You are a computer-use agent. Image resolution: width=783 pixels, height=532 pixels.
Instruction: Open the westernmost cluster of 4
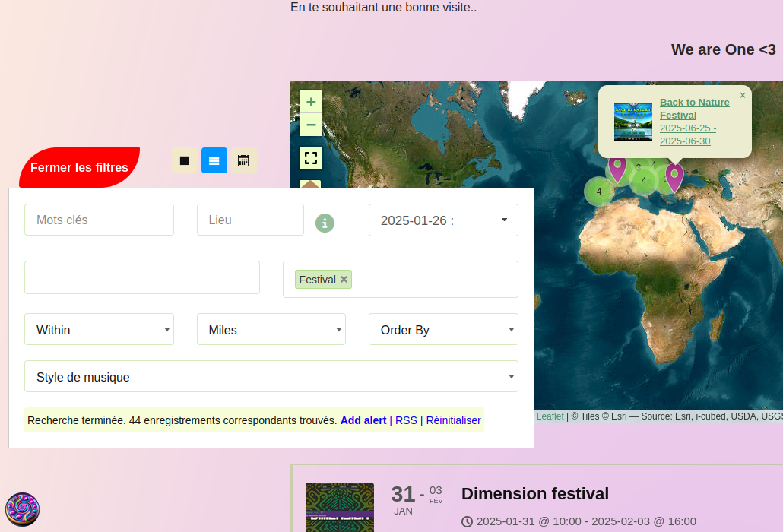pos(599,192)
